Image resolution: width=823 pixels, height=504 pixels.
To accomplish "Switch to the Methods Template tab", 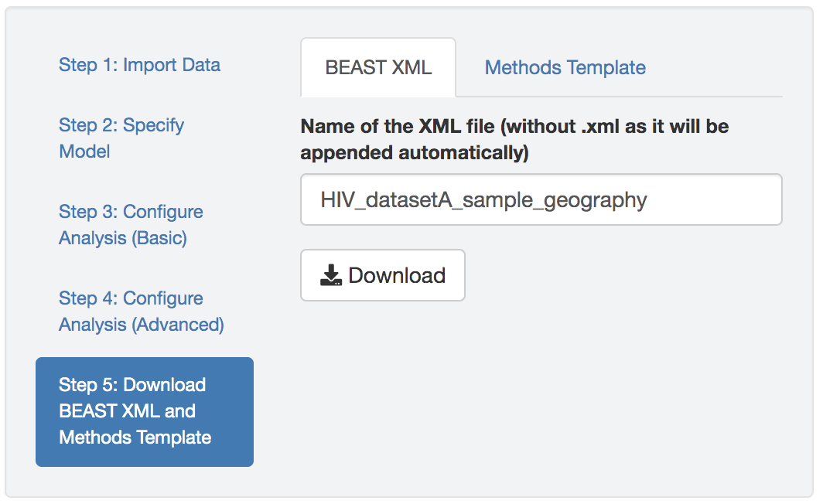I will [565, 67].
